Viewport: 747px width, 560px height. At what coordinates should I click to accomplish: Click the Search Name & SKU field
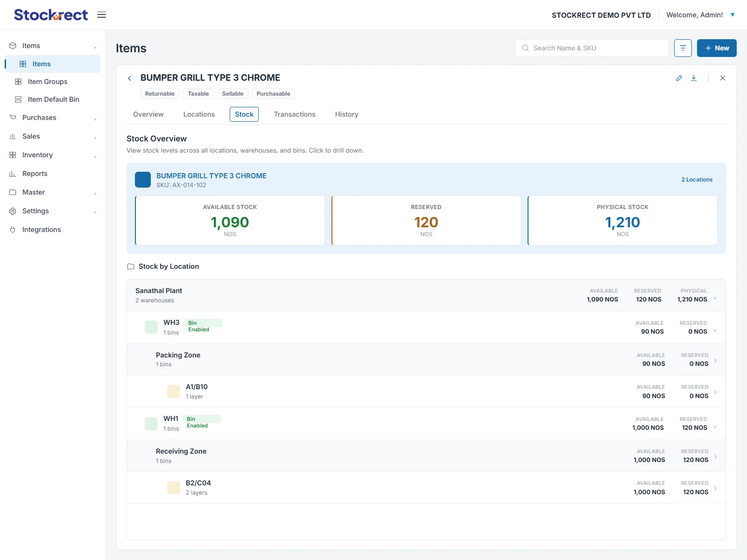(x=592, y=48)
